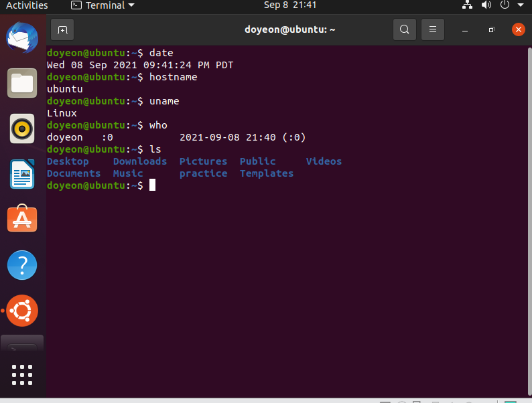Click the Templates directory name

(x=267, y=174)
